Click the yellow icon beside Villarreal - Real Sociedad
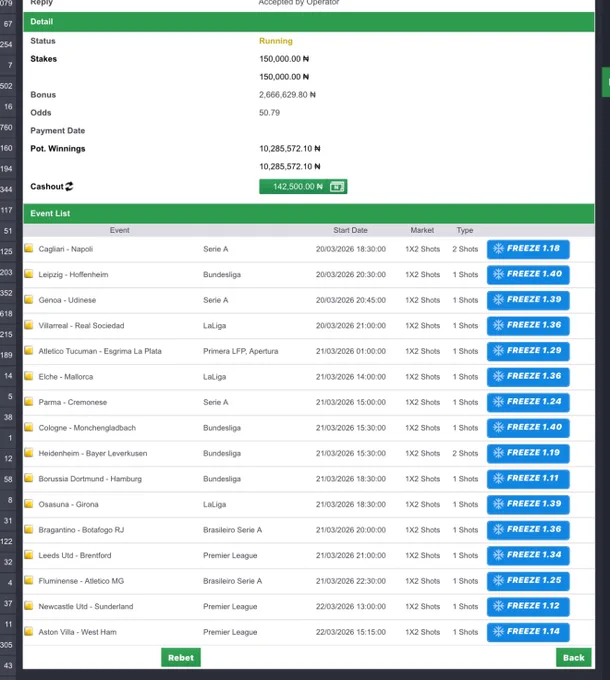 click(29, 325)
